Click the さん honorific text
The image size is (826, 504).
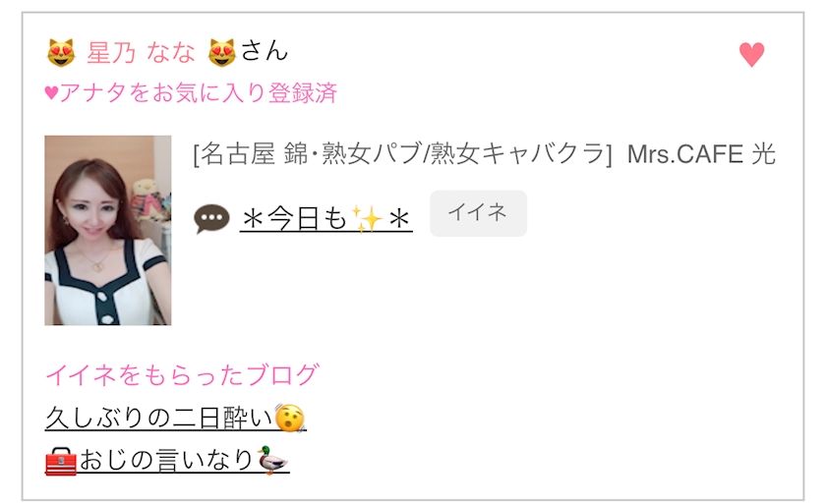[265, 51]
